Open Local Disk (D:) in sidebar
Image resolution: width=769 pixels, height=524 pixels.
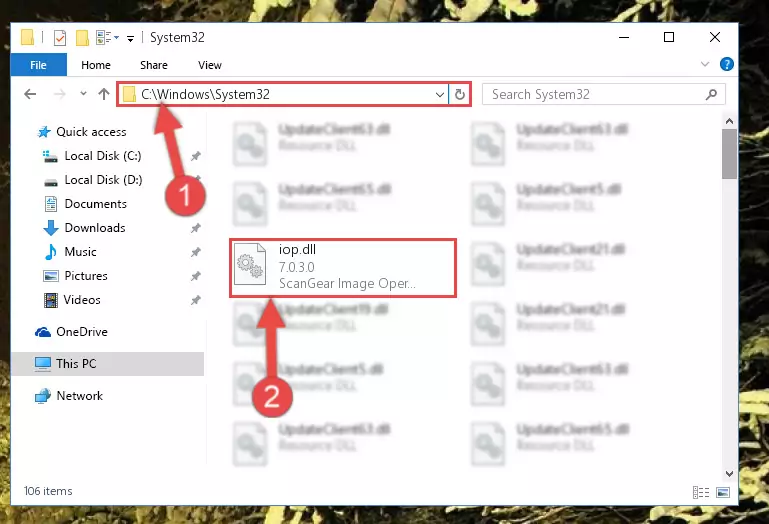pos(103,180)
